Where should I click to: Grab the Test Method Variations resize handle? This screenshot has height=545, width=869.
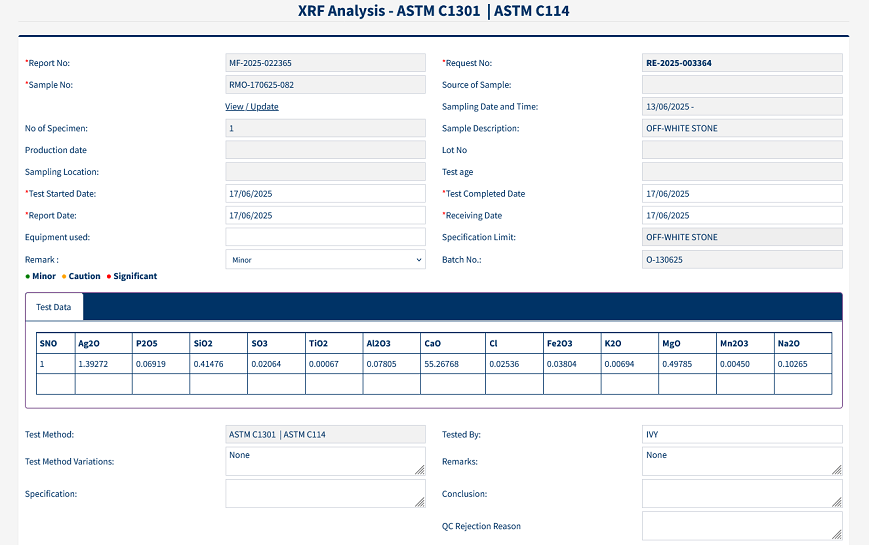click(420, 470)
